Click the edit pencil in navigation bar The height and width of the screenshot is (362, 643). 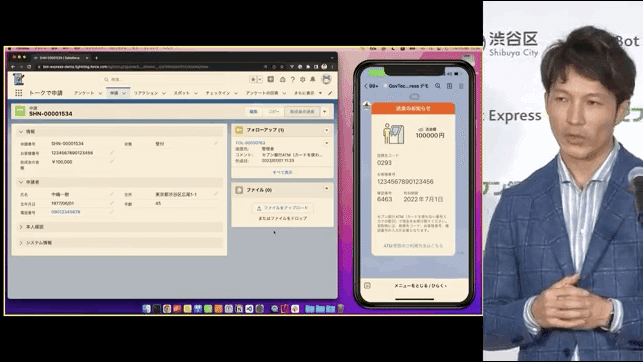330,93
